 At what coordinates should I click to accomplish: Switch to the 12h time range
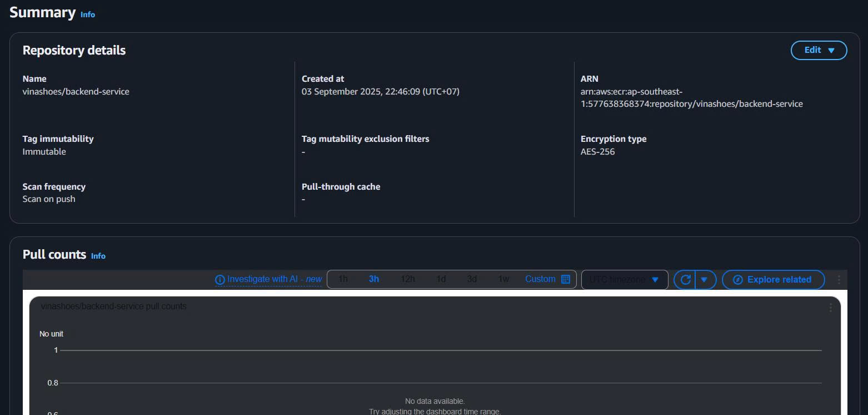[x=407, y=279]
